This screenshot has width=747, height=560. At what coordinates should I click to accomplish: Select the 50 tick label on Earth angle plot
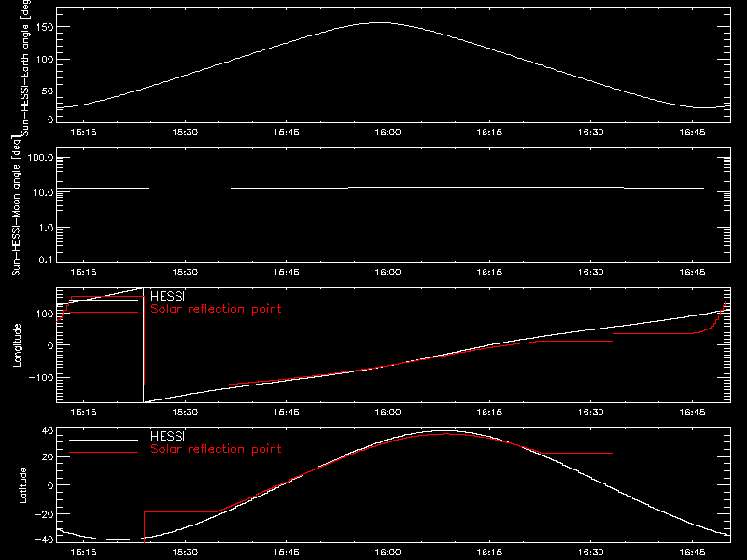pyautogui.click(x=49, y=91)
